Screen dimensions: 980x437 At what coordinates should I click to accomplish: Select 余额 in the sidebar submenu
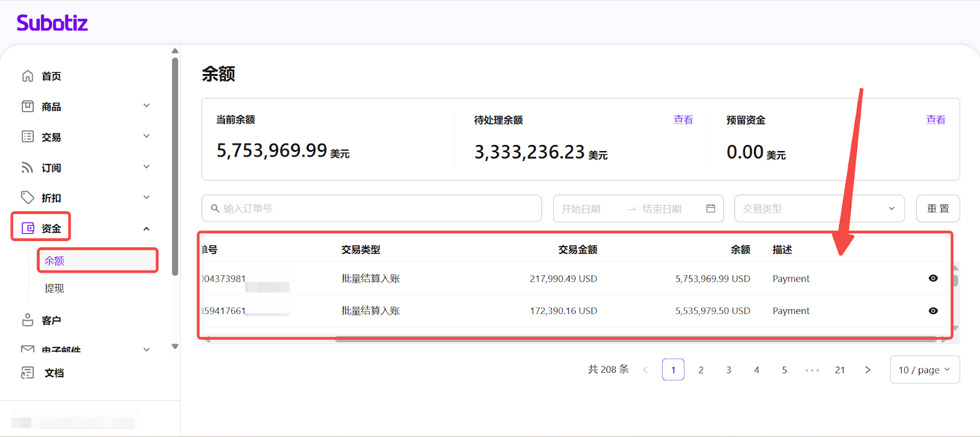(55, 261)
